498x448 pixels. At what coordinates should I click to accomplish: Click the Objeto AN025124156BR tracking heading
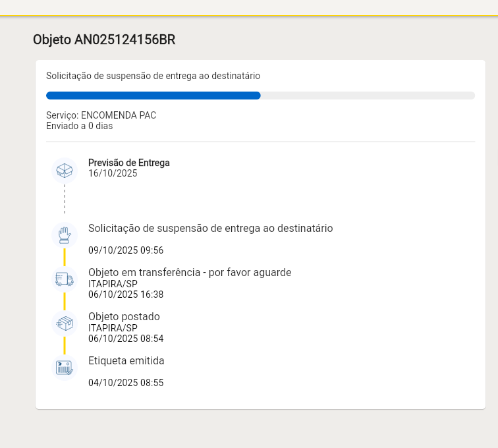104,40
